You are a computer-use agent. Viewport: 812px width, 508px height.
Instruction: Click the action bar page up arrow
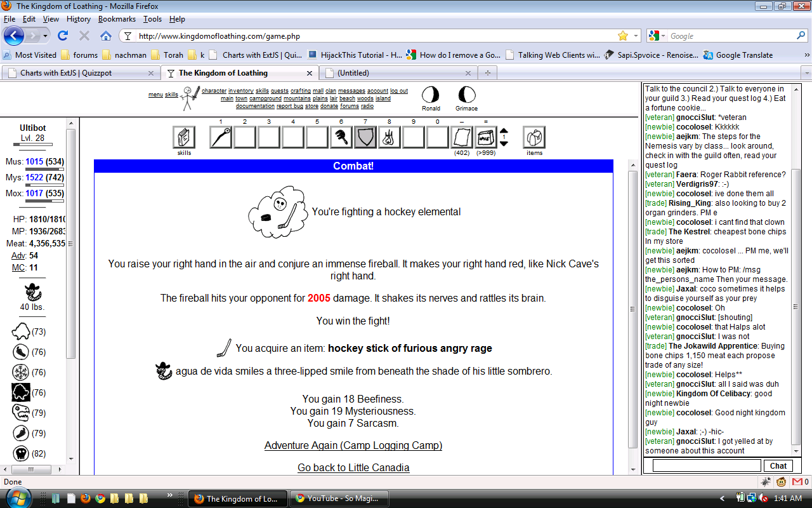[x=504, y=132]
